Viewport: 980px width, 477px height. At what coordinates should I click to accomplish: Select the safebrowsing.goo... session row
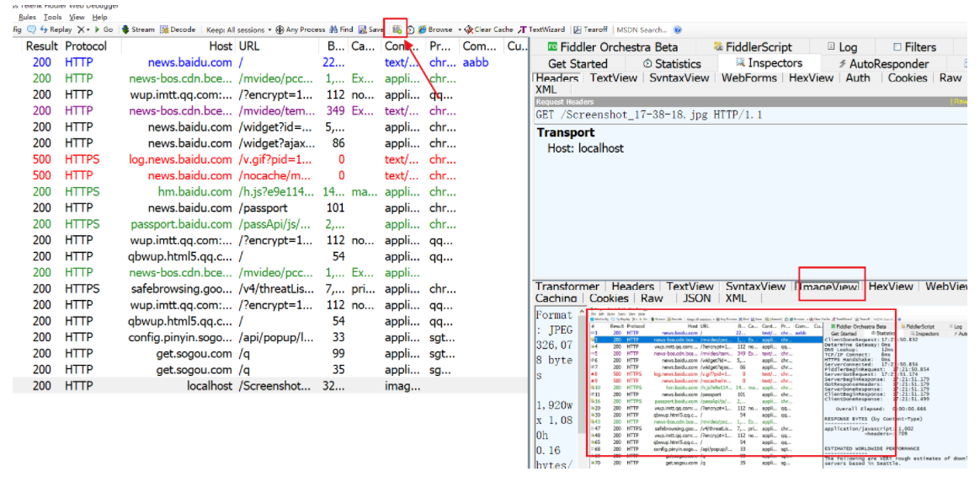(270, 288)
